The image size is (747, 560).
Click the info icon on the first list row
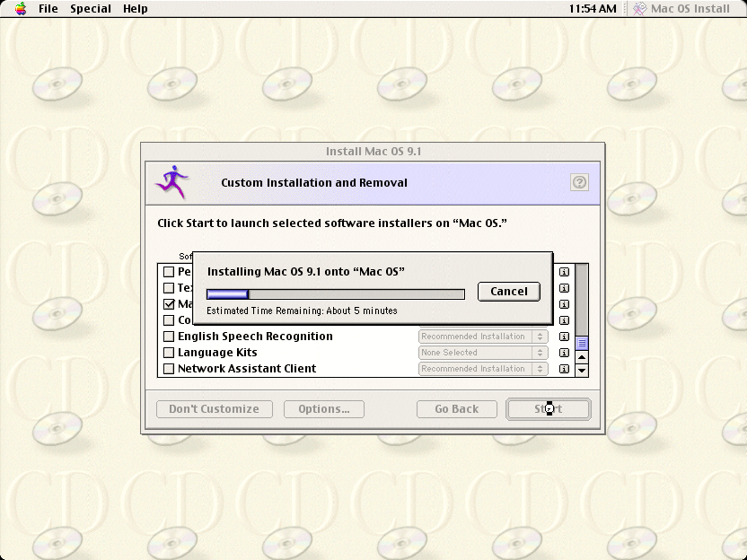point(564,272)
